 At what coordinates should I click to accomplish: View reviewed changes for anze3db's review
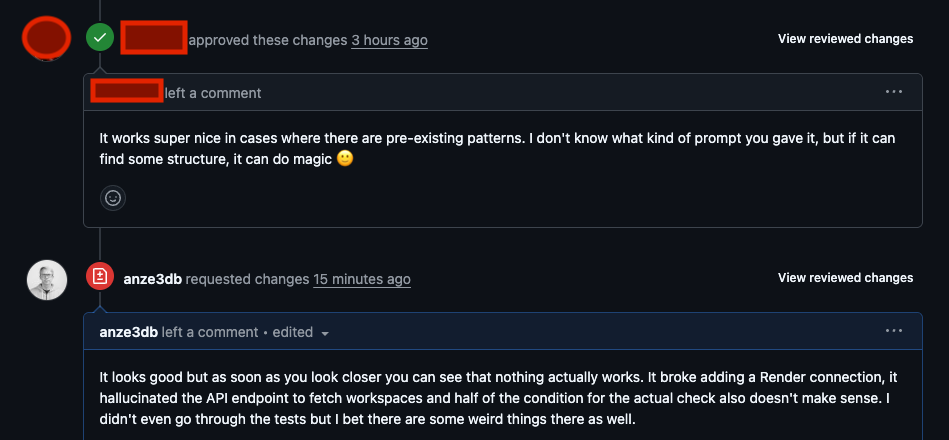pos(845,277)
